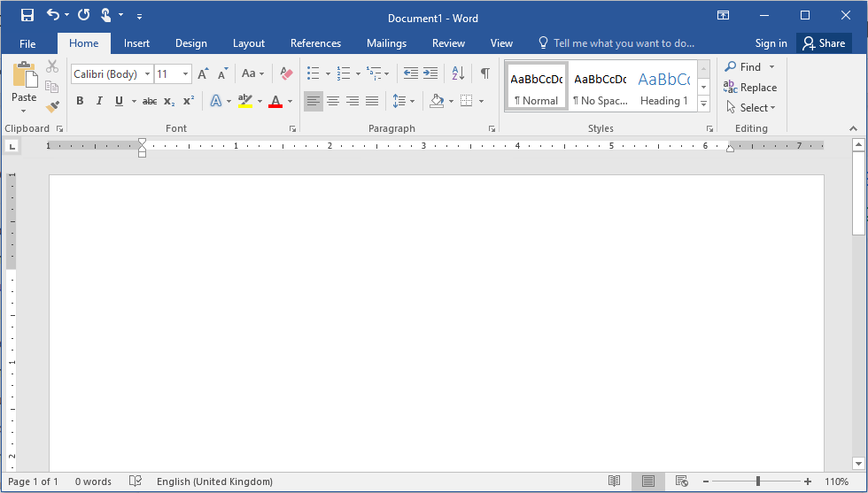Sort text with the A-Z icon
Viewport: 868px width, 493px height.
coord(458,73)
